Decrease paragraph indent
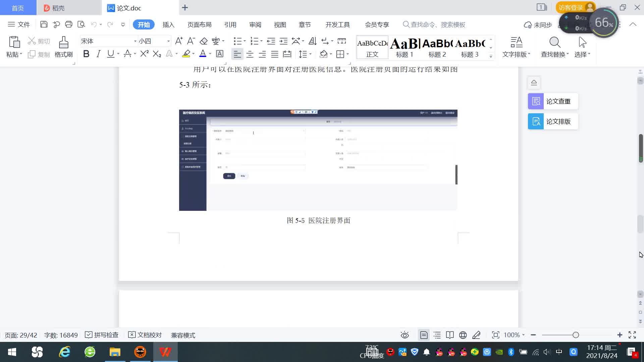This screenshot has width=644, height=362. point(271,41)
